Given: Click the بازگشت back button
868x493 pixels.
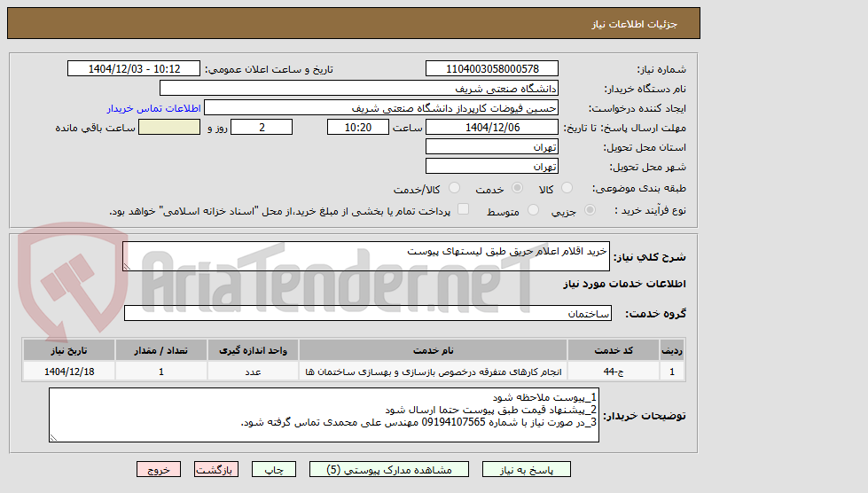Looking at the screenshot, I should tap(216, 470).
